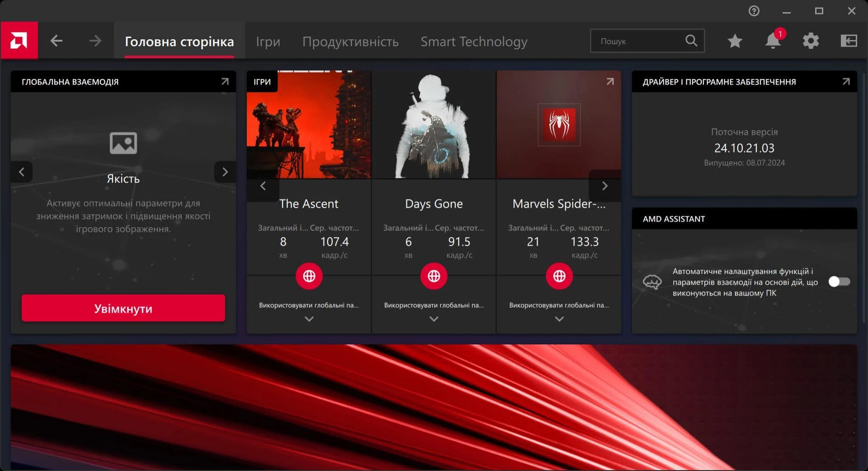This screenshot has width=868, height=471.
Task: Click Spider-Man 21 хв playtime
Action: pos(533,247)
